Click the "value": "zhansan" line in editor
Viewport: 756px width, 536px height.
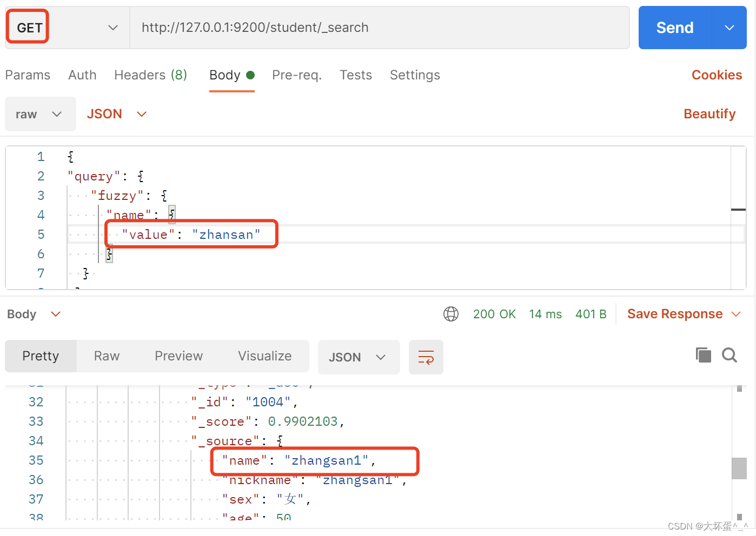[x=191, y=234]
